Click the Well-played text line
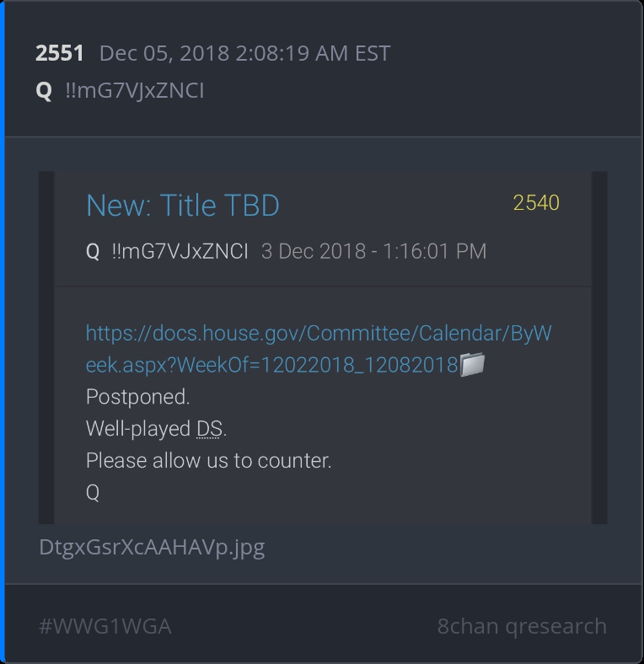Viewport: 644px width, 664px height. tap(156, 429)
